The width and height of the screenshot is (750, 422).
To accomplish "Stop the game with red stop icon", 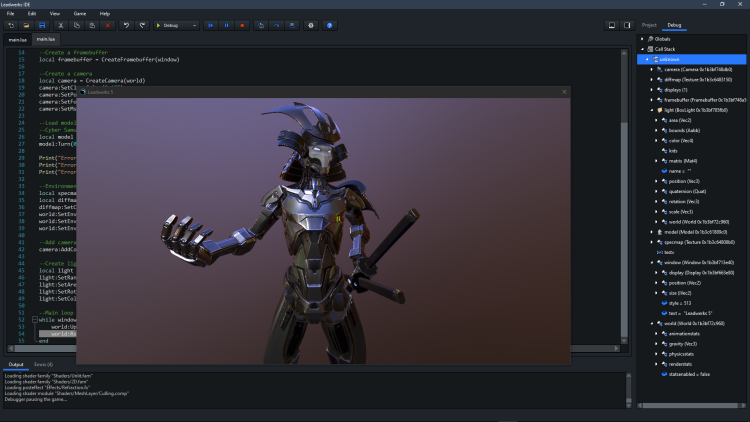I will (x=243, y=24).
